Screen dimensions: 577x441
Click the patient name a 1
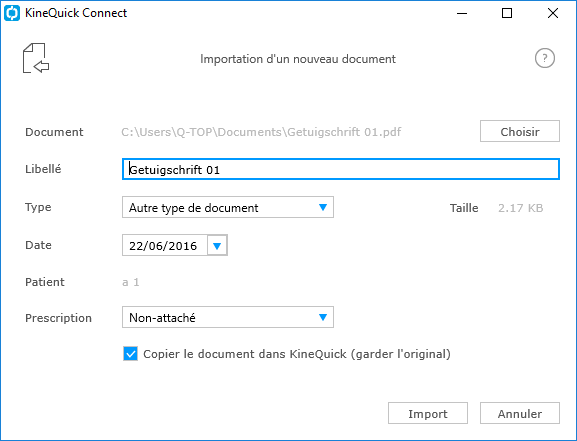coord(130,282)
